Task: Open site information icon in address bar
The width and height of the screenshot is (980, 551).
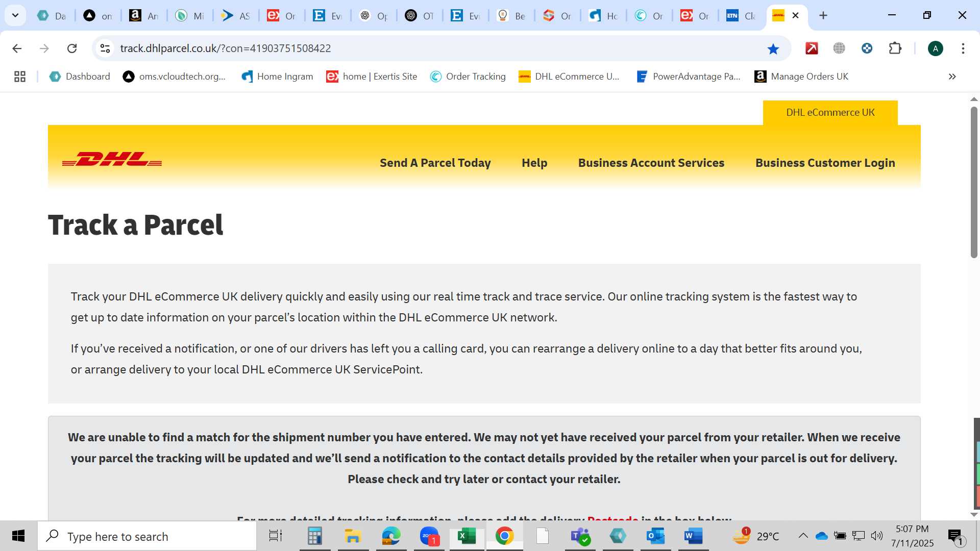Action: 105,48
